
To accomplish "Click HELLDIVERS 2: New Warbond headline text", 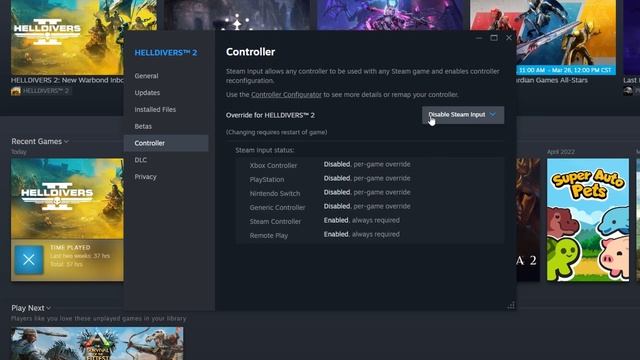I will 67,80.
